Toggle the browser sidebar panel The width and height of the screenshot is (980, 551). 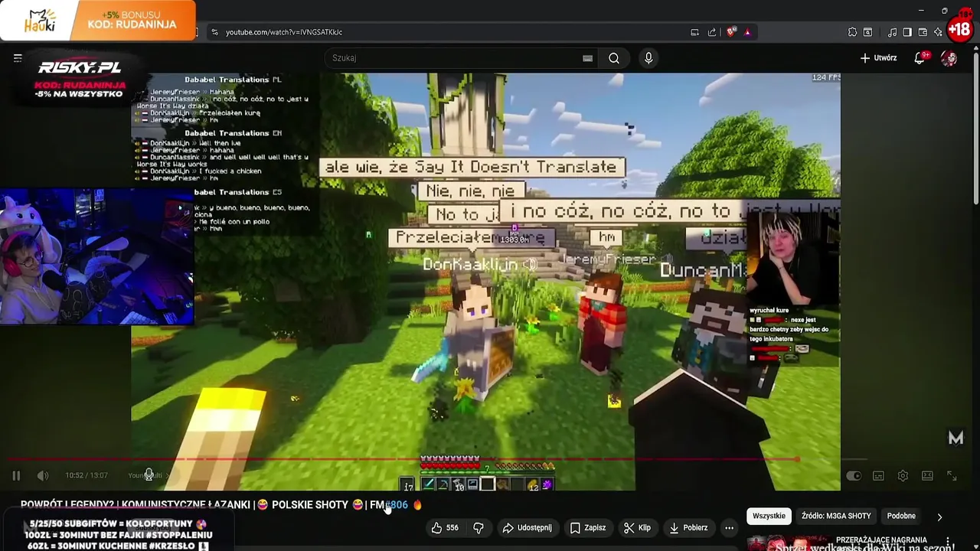point(907,32)
